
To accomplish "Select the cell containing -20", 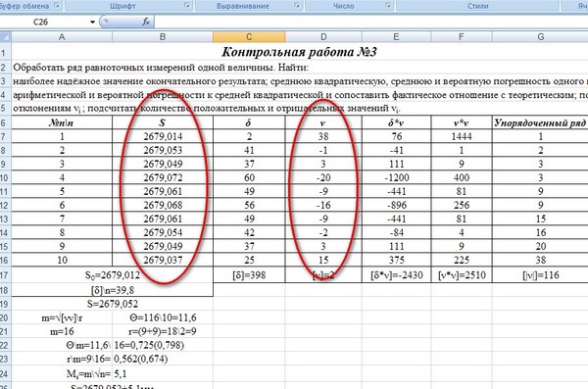I will [x=323, y=177].
